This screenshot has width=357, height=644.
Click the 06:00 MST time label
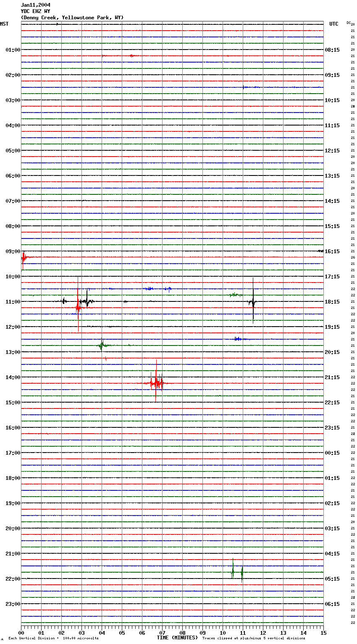(x=13, y=176)
